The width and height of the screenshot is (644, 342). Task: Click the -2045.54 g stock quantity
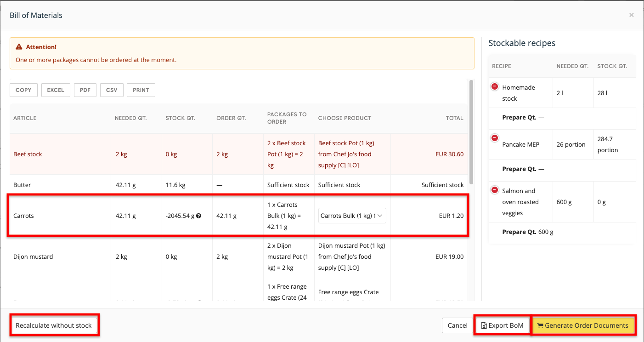[180, 216]
